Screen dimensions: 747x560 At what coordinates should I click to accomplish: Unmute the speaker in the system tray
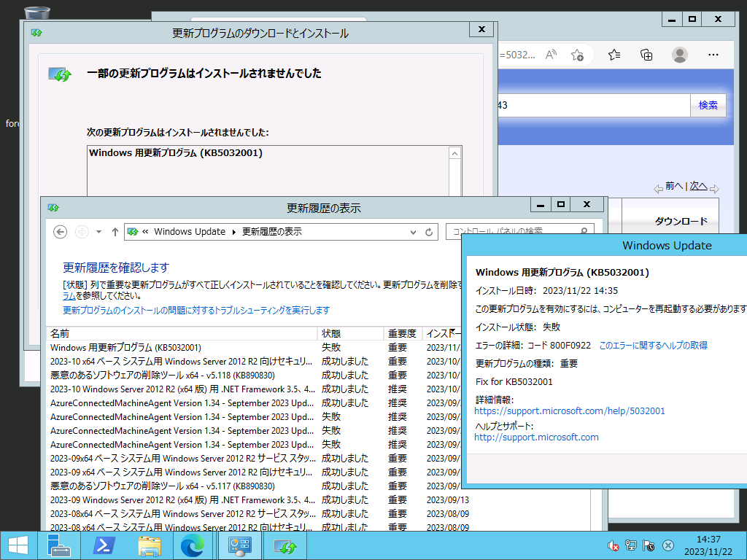click(x=612, y=545)
